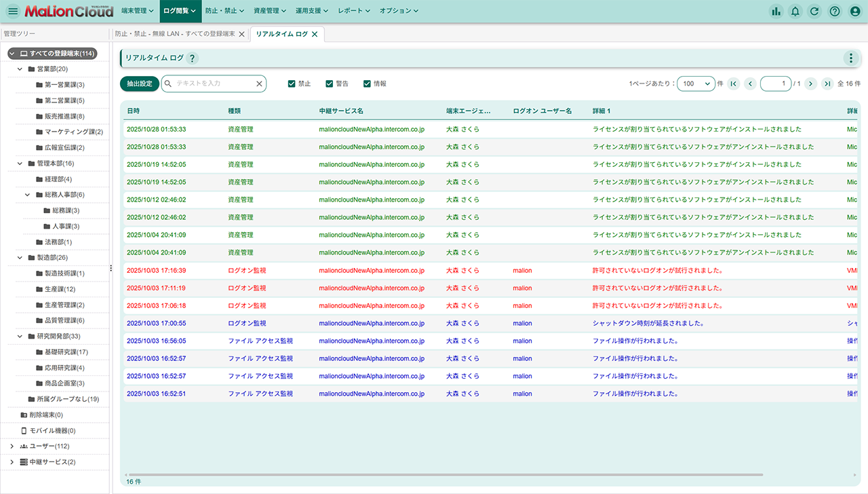
Task: Open the three-dot options menu in log panel
Action: [850, 58]
